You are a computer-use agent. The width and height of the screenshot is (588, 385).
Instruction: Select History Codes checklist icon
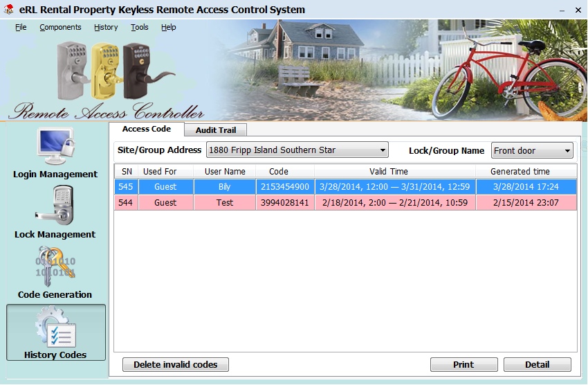pos(55,327)
